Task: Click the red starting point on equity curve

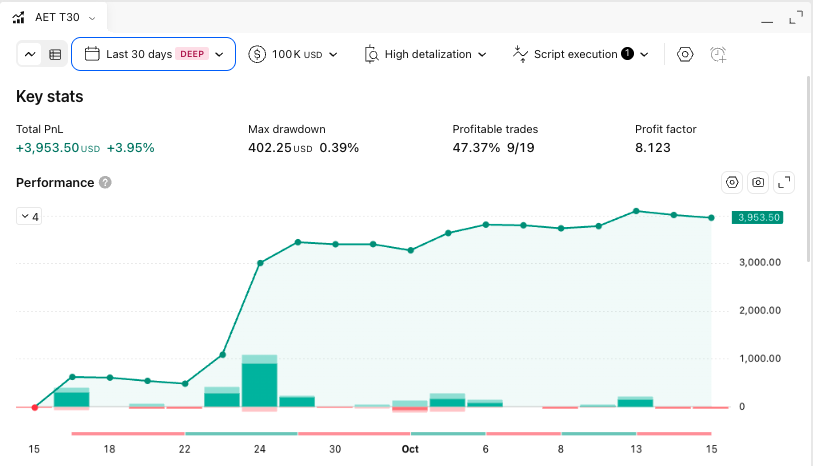Action: 35,407
